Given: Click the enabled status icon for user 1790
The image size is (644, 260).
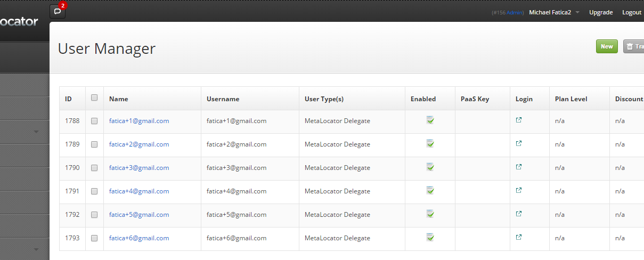Looking at the screenshot, I should tap(430, 167).
